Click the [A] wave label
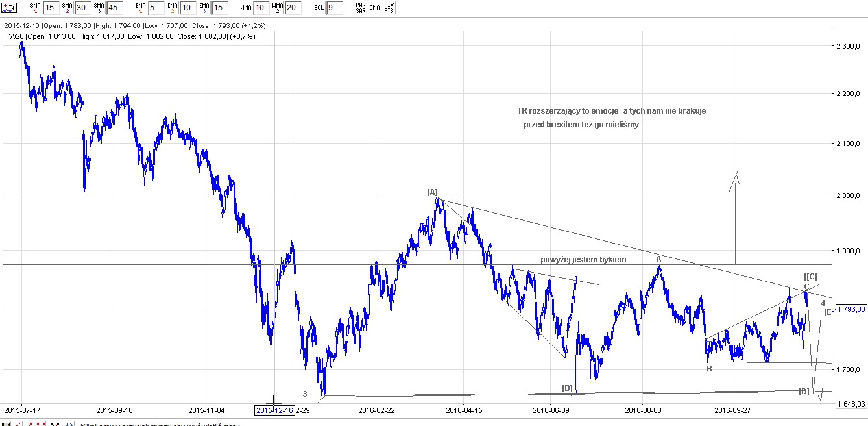Viewport: 868px width, 426px height. click(433, 192)
